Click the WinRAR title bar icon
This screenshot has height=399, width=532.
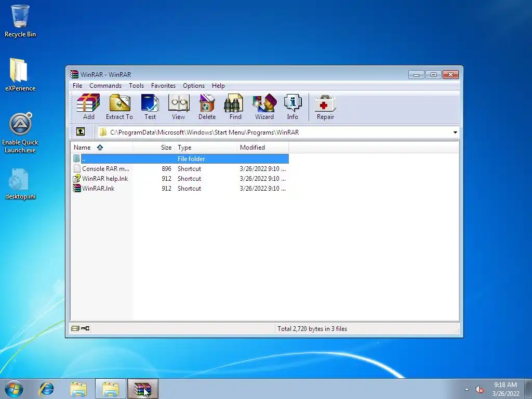(74, 74)
